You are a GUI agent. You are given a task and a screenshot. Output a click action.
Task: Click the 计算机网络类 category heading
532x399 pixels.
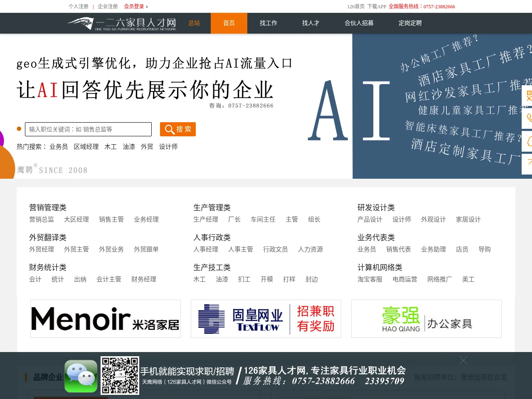point(380,267)
